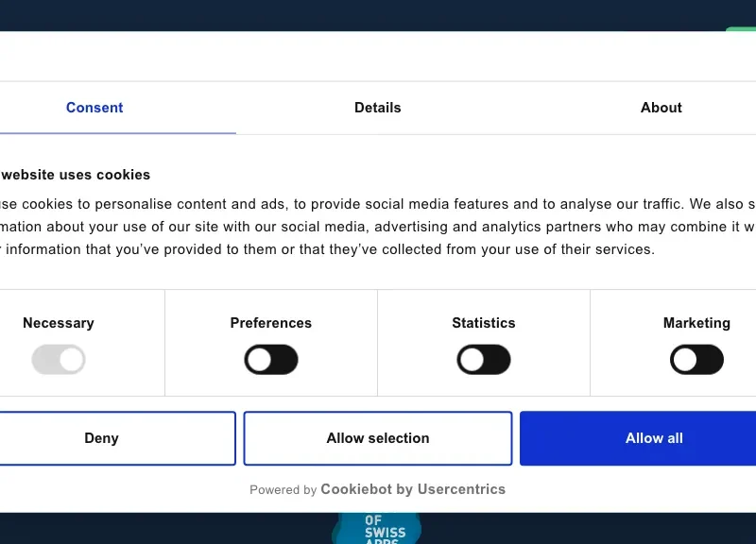Screen dimensions: 756x544
Task: Enable the Preferences cookies switch
Action: tap(271, 360)
